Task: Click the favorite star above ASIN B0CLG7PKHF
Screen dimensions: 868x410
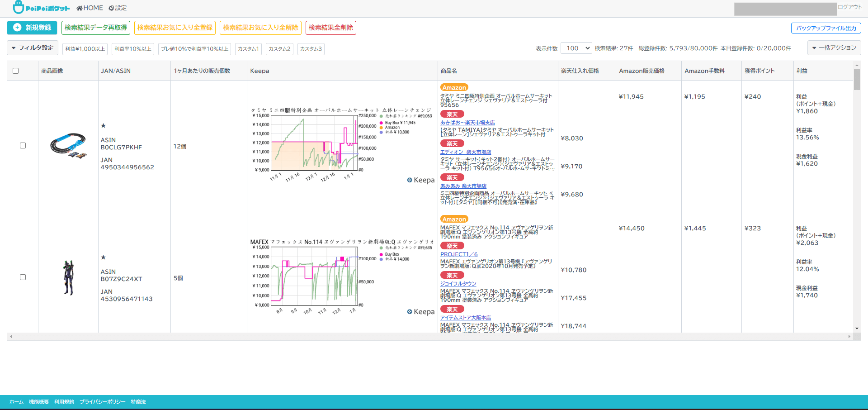Action: pos(104,126)
